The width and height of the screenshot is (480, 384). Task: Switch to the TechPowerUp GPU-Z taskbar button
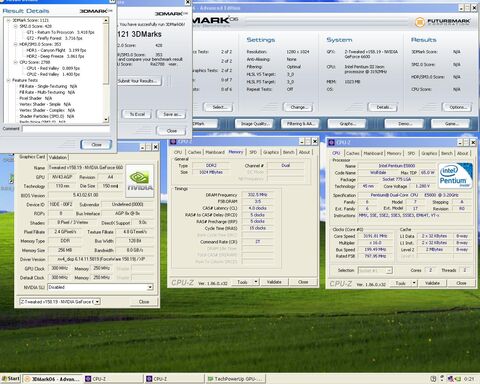pos(235,379)
